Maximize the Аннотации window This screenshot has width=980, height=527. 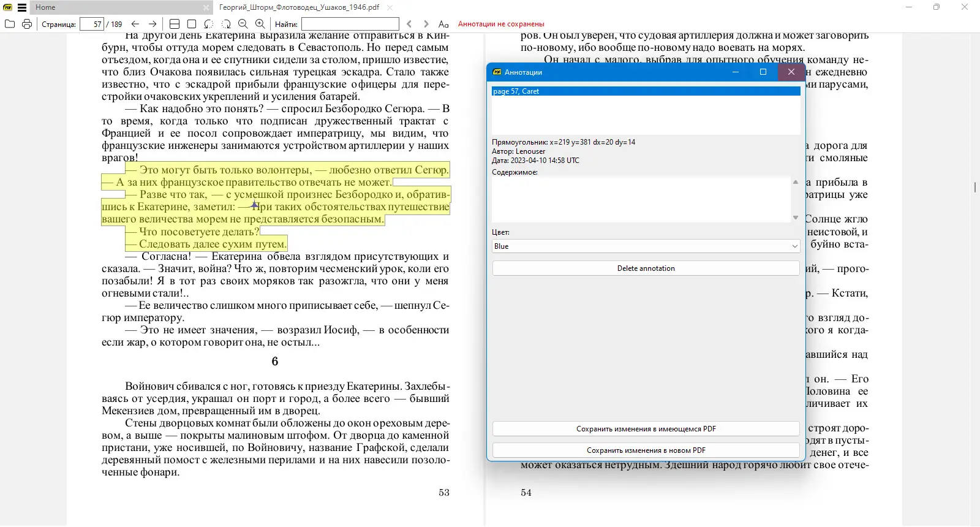click(x=763, y=72)
